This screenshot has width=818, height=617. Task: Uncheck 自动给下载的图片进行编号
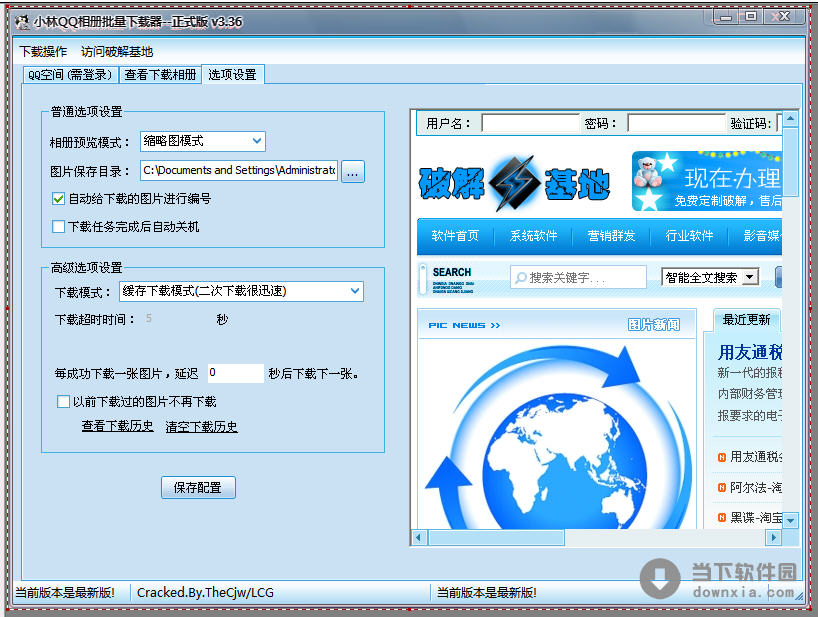58,199
